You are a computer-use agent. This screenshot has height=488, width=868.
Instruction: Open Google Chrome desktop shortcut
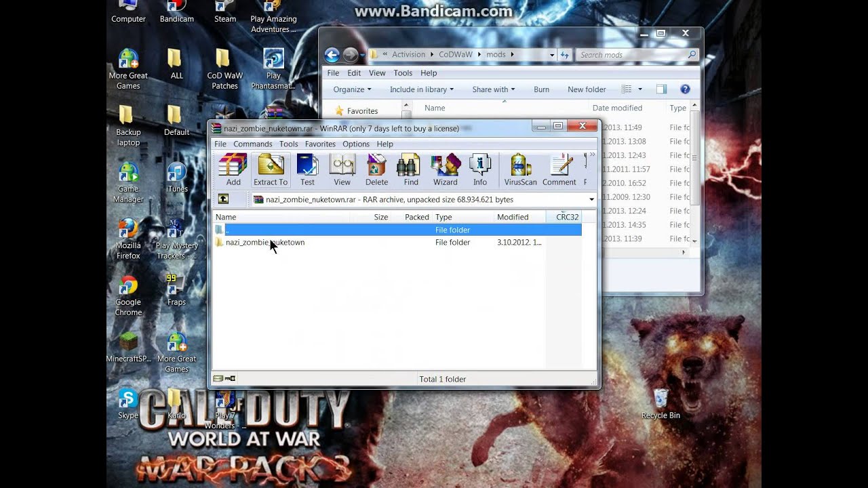tap(128, 296)
